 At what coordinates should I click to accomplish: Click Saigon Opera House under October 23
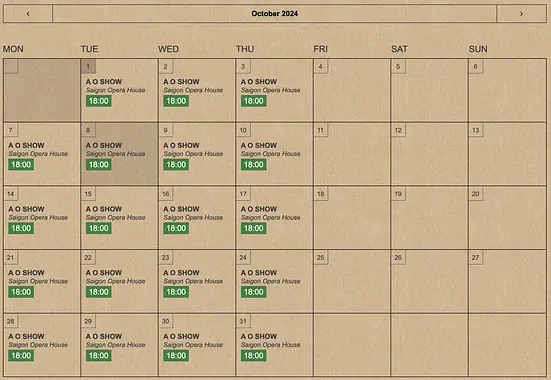pos(193,281)
